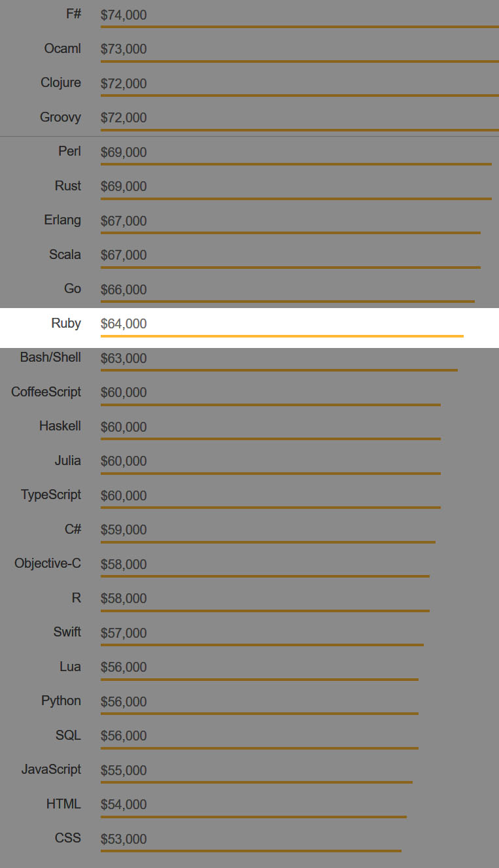Click the bright orange Ruby salary bar
This screenshot has height=868, width=499.
pos(282,336)
